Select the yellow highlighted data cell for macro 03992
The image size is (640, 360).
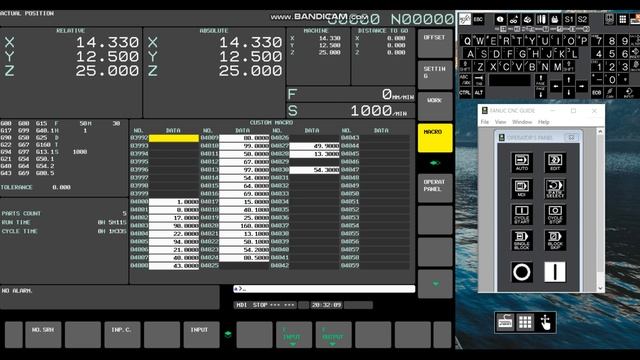pos(174,138)
